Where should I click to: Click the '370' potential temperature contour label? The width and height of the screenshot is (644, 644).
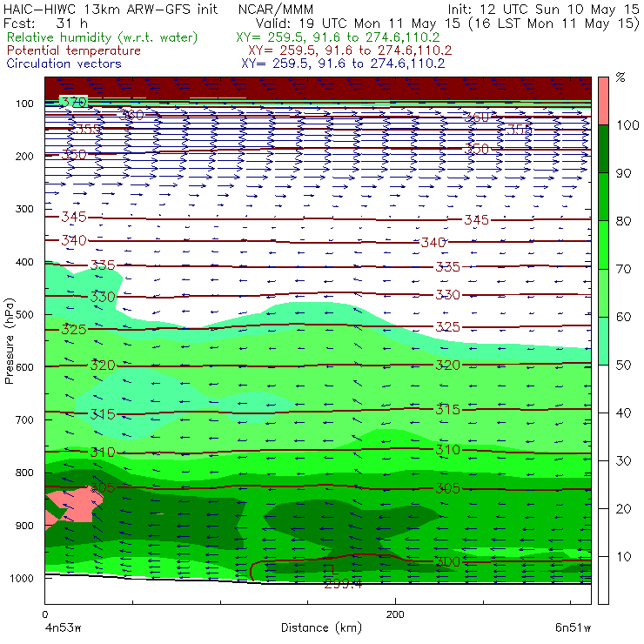[x=74, y=102]
